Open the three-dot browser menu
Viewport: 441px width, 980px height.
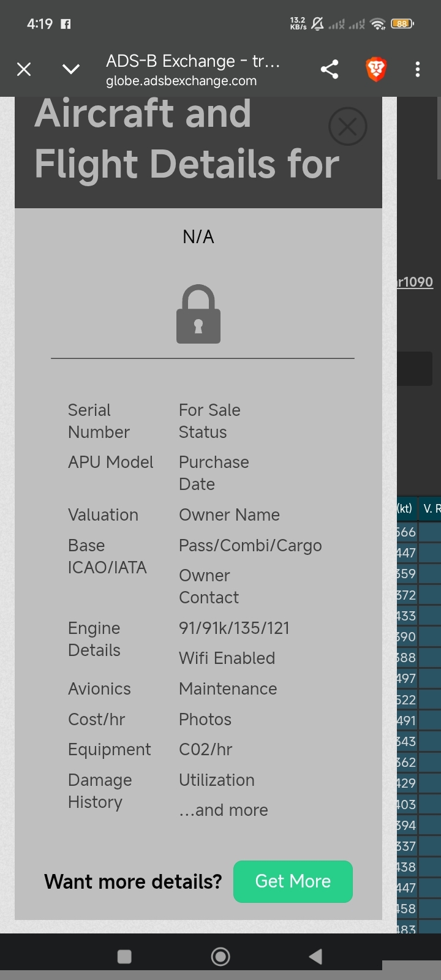point(418,69)
